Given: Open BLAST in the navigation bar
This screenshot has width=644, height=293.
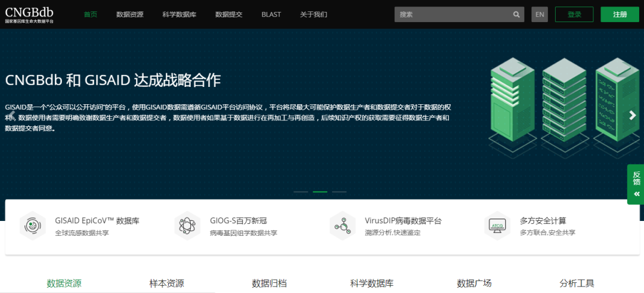Looking at the screenshot, I should click(x=271, y=14).
